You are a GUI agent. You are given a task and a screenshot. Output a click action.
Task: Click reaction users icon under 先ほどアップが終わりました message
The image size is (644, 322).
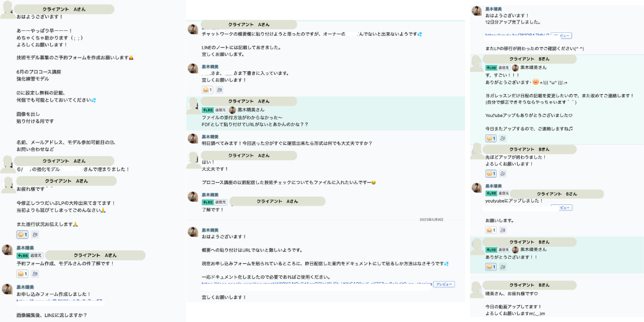503,174
